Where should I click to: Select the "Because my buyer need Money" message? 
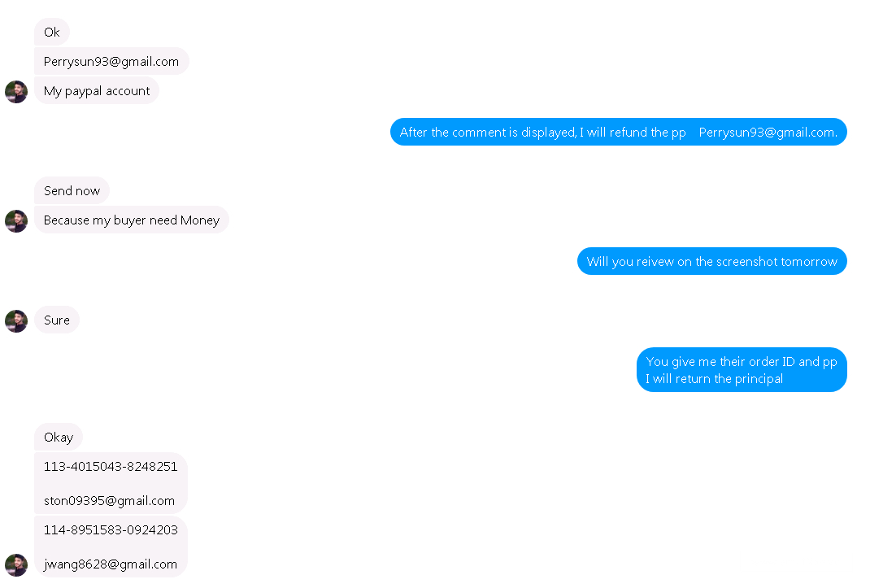pyautogui.click(x=132, y=220)
